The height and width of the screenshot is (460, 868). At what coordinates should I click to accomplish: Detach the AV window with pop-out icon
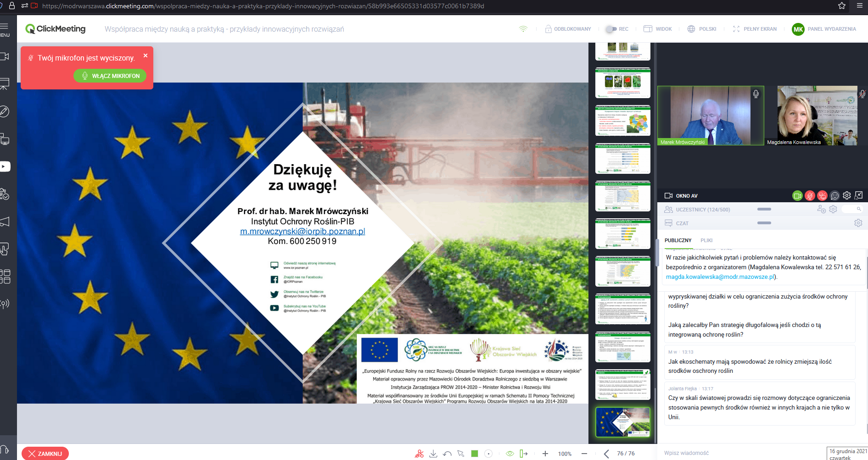[x=859, y=195]
